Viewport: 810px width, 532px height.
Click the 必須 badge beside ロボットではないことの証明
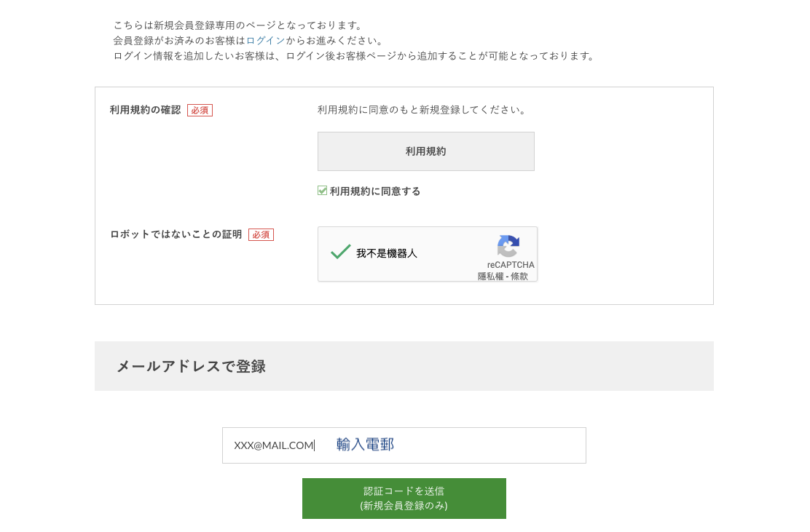click(x=261, y=235)
